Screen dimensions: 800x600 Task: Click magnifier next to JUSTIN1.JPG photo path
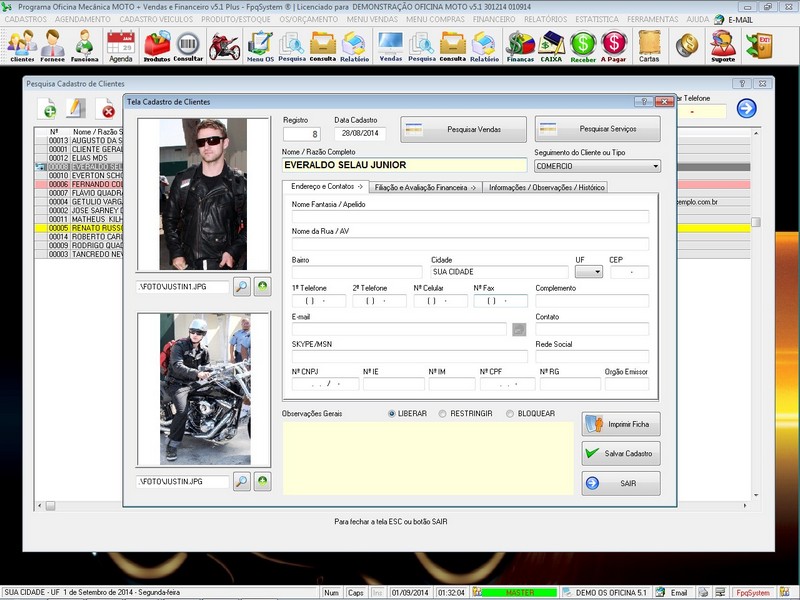point(242,287)
